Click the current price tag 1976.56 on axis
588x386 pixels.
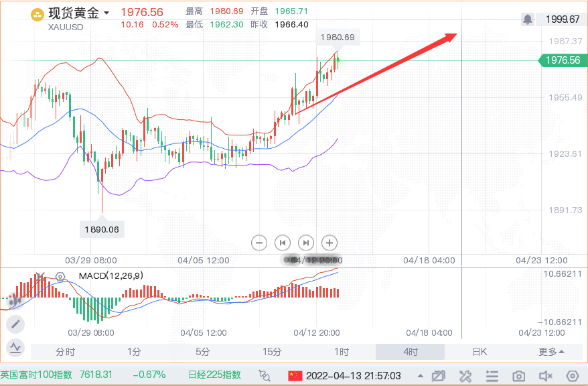[563, 60]
